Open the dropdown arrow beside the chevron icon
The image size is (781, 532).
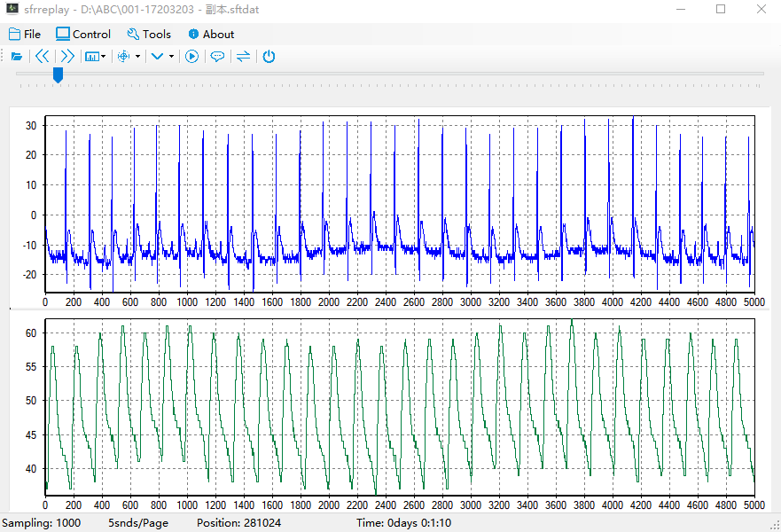click(x=171, y=57)
